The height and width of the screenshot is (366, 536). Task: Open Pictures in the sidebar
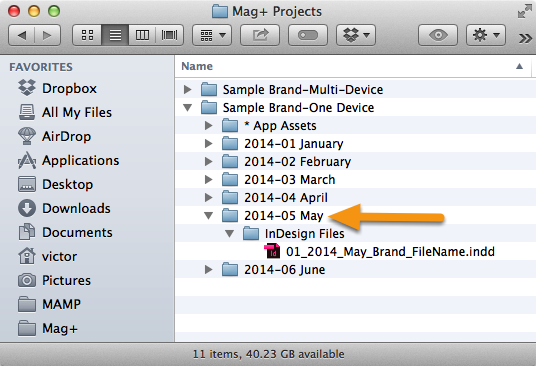coord(54,280)
